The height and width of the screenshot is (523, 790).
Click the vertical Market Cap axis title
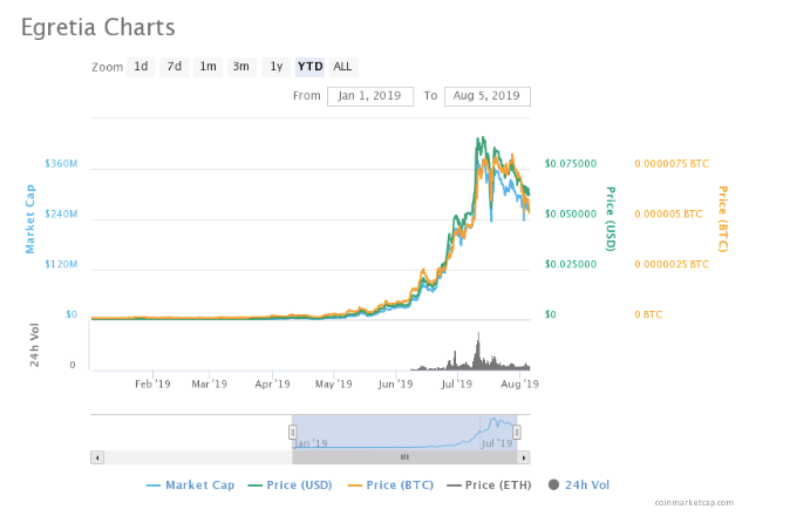tap(30, 219)
